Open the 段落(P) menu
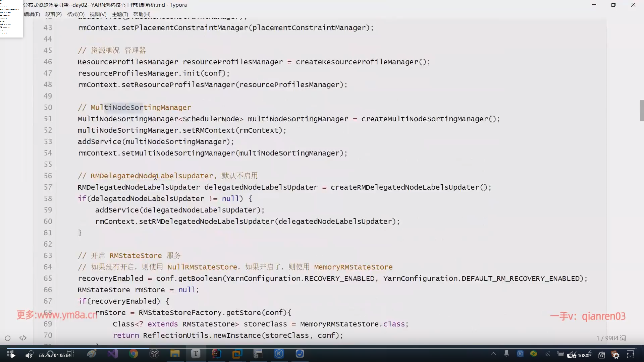This screenshot has width=644, height=362. click(53, 14)
